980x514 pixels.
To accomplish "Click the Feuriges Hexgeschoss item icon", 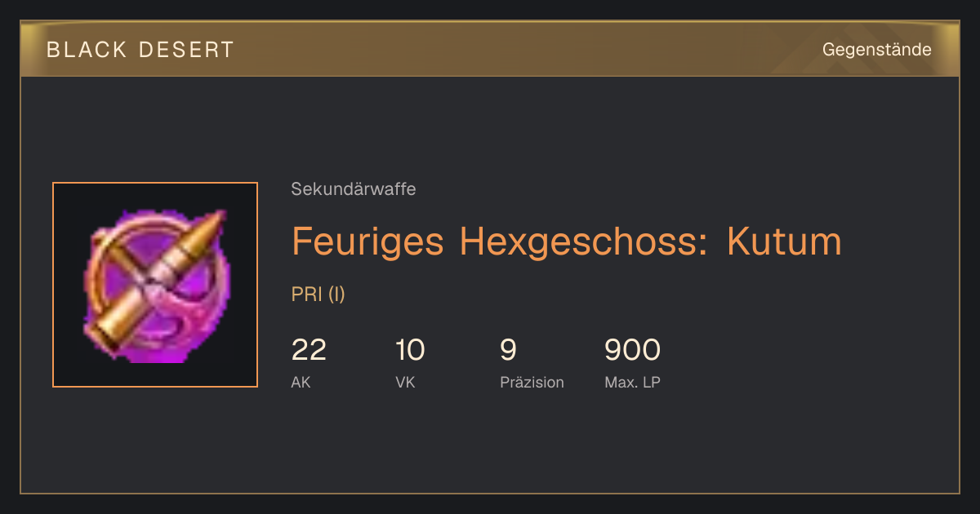I will tap(155, 285).
